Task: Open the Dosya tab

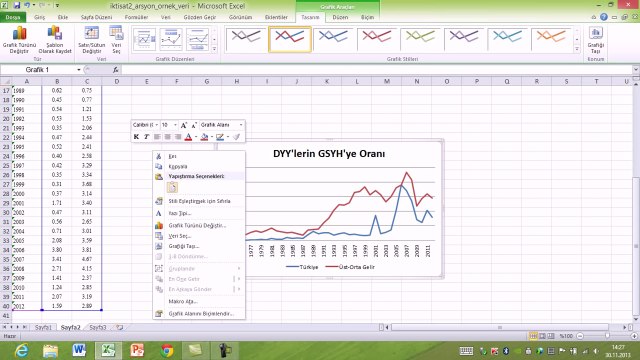Action: [13, 17]
